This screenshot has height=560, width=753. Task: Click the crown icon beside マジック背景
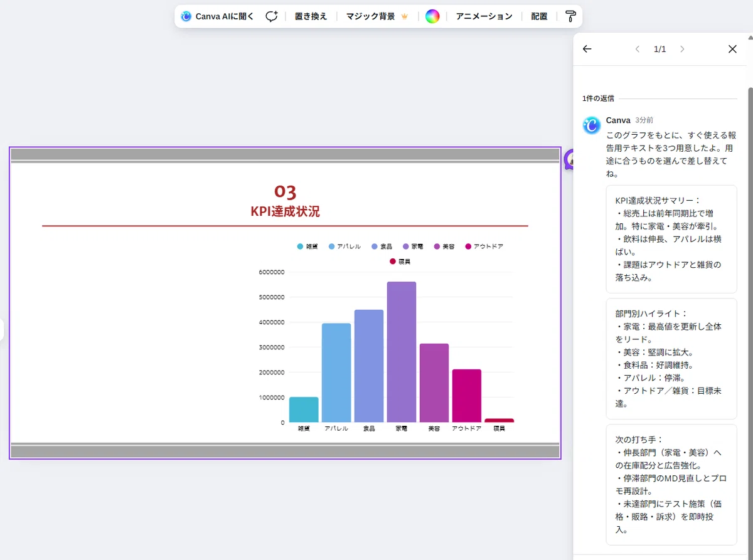click(x=405, y=16)
